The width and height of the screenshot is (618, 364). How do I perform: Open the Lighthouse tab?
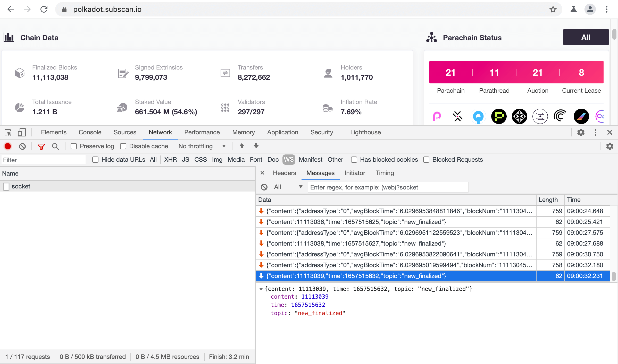click(365, 132)
